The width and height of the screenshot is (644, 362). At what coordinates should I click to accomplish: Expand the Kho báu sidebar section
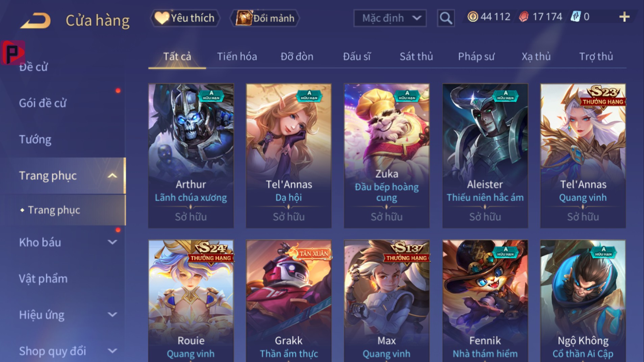coord(112,242)
